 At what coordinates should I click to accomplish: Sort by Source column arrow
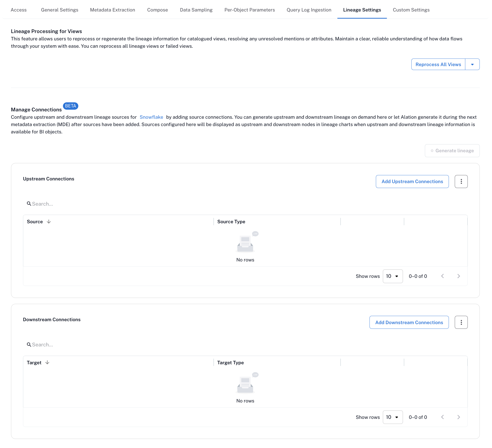[49, 222]
